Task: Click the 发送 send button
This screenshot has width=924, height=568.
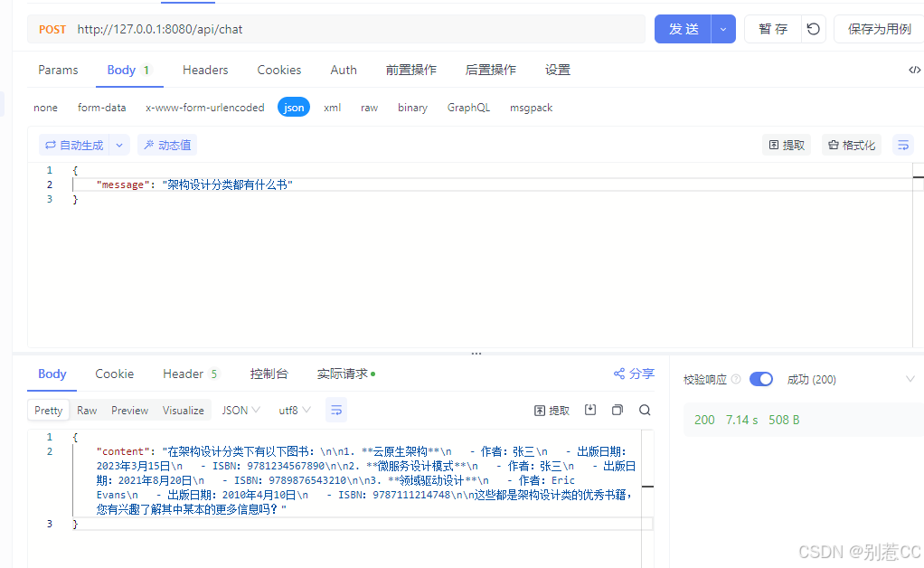Action: [x=683, y=29]
